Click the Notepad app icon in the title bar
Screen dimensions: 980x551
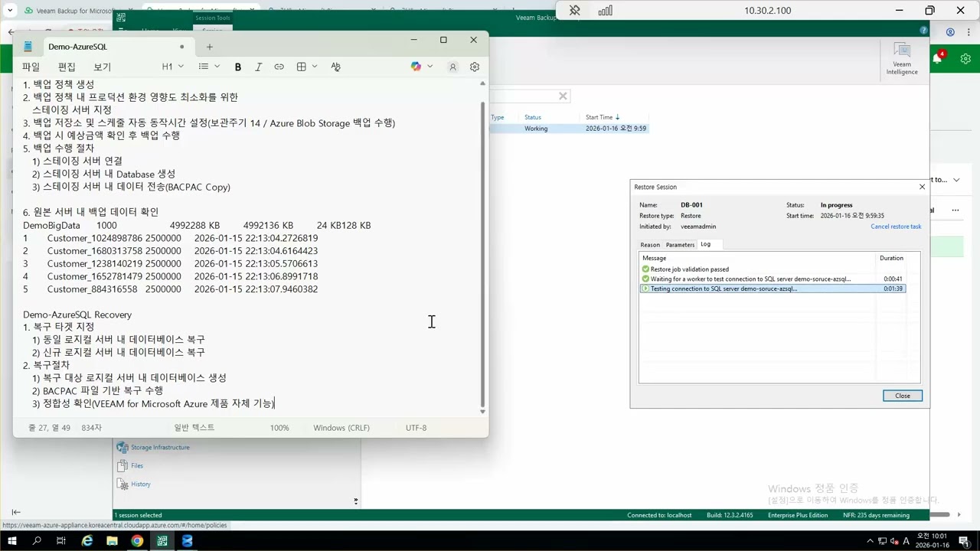[x=28, y=47]
